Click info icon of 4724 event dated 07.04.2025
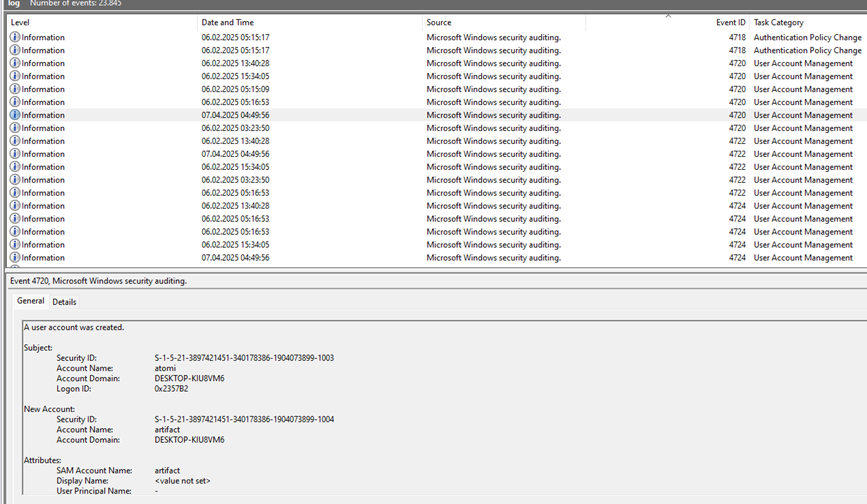This screenshot has height=504, width=867. tap(15, 258)
